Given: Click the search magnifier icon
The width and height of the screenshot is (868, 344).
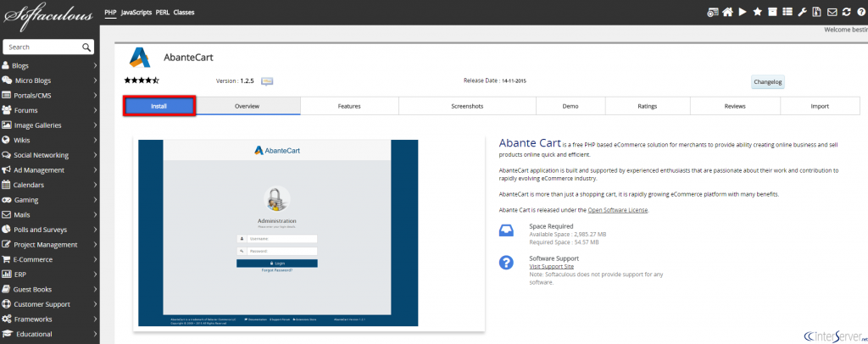Looking at the screenshot, I should 86,47.
